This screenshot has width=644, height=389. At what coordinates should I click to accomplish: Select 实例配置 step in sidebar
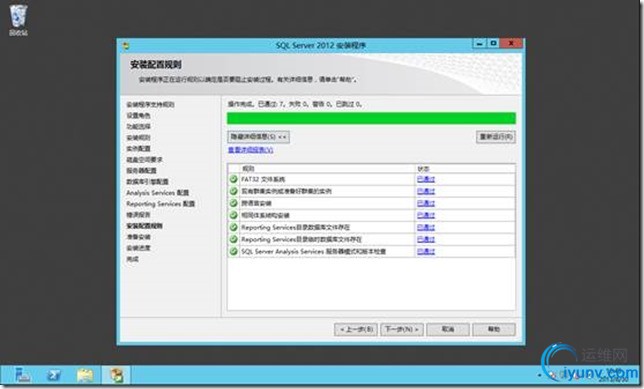point(138,149)
